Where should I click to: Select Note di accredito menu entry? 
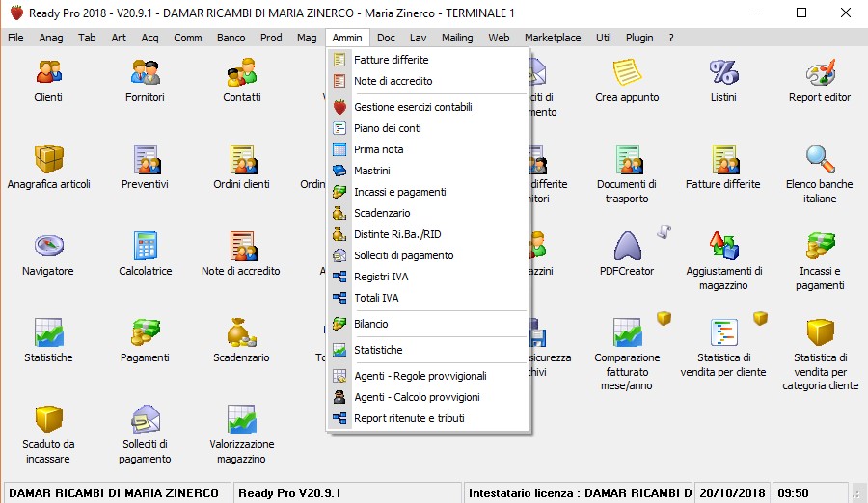428,81
